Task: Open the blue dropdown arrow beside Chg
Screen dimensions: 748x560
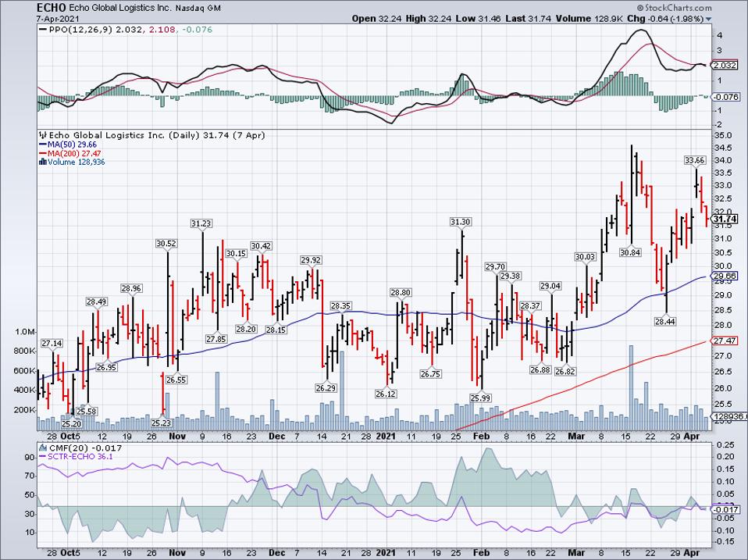Action: (x=708, y=19)
